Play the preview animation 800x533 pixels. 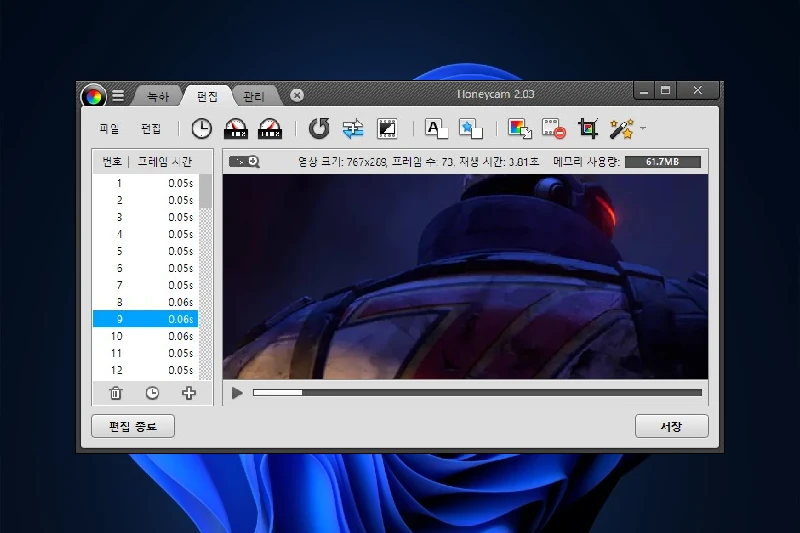(237, 393)
